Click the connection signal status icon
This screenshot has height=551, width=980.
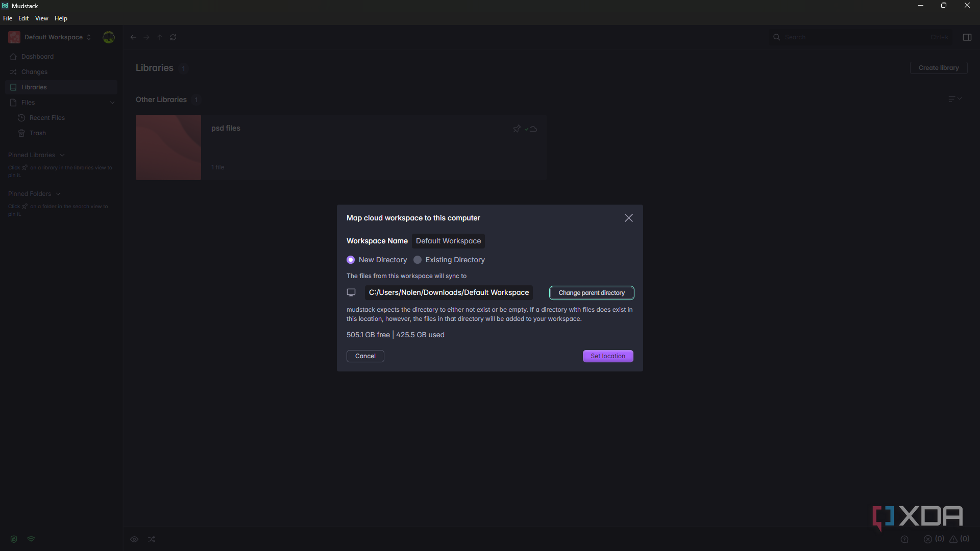[31, 539]
